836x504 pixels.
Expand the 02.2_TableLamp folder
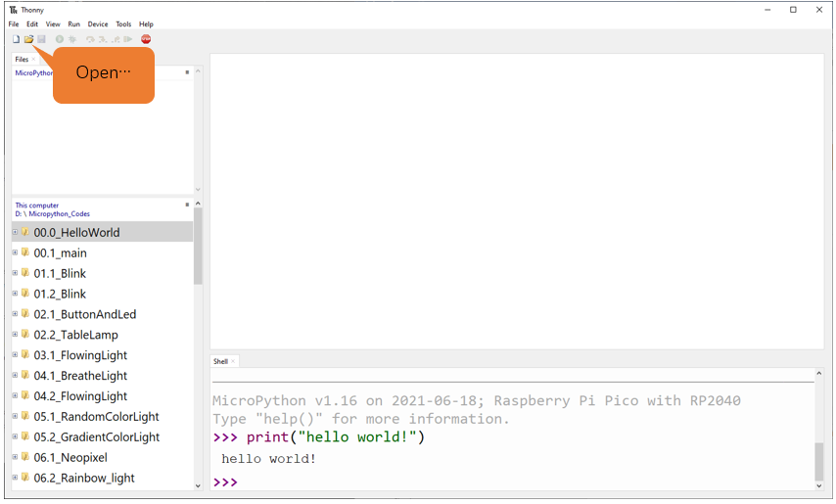click(15, 334)
